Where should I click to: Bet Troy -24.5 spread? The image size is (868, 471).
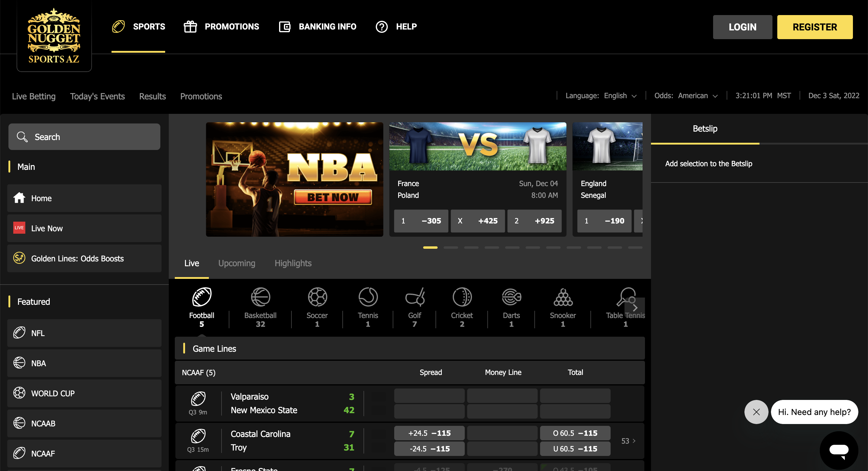point(429,448)
